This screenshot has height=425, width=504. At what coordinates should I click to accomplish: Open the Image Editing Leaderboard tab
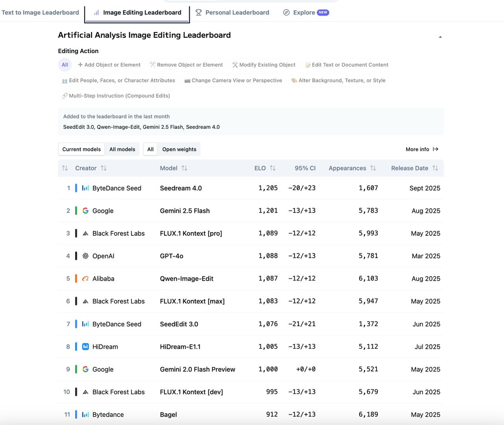click(x=137, y=13)
